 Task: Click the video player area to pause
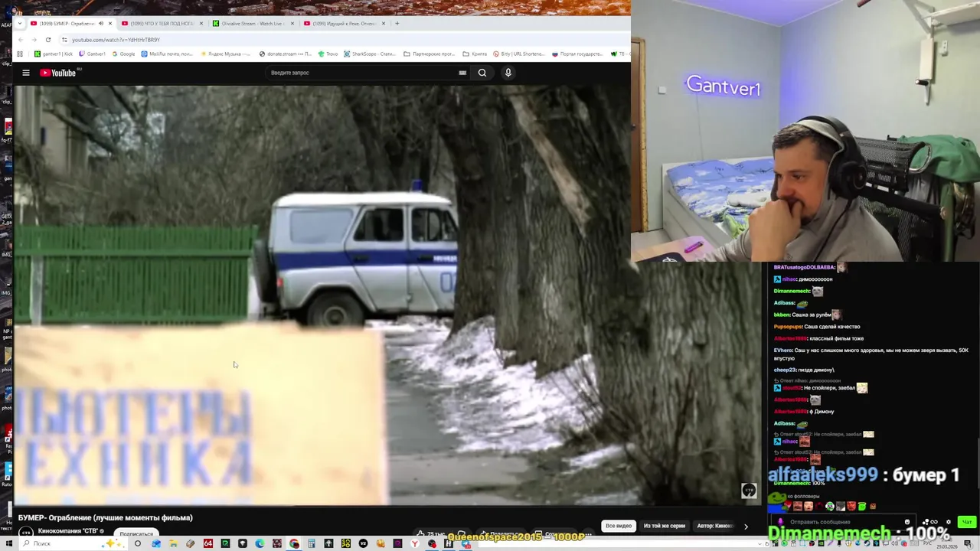(387, 295)
